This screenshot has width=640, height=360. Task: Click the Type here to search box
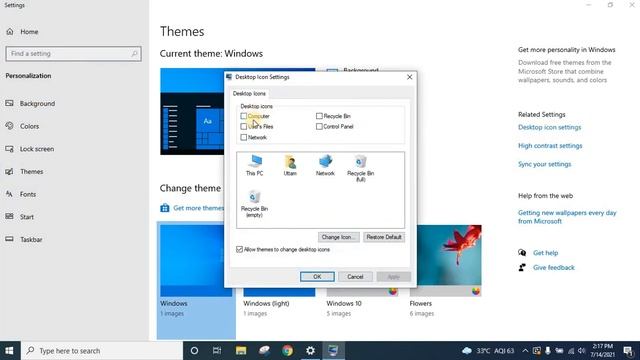click(x=102, y=351)
